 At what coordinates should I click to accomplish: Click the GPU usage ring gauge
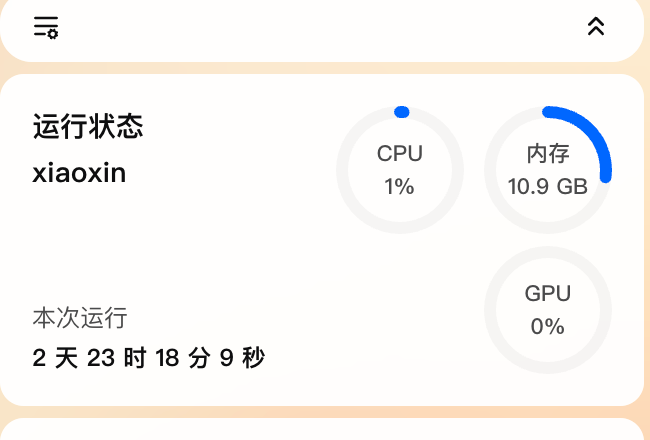click(548, 310)
